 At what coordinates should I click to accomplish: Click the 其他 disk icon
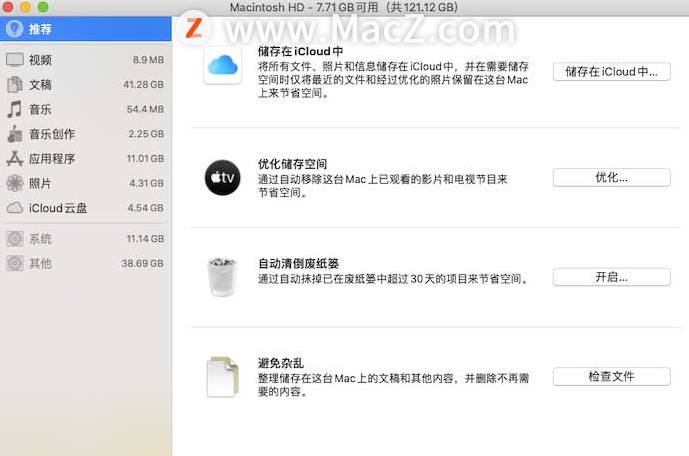click(15, 263)
